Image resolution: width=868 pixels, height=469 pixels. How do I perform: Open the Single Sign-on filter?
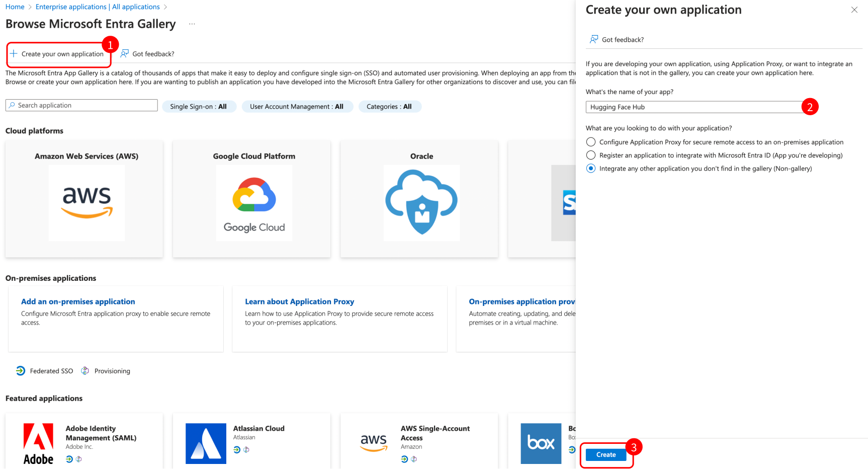tap(199, 106)
